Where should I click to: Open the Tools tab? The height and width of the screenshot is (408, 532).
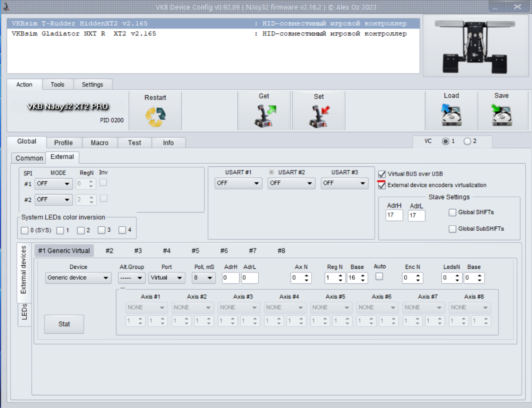[58, 85]
